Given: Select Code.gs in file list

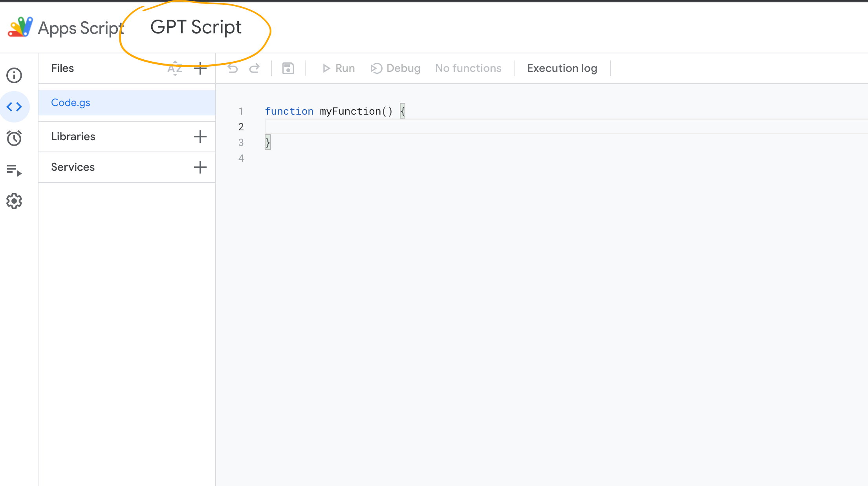Looking at the screenshot, I should tap(71, 103).
